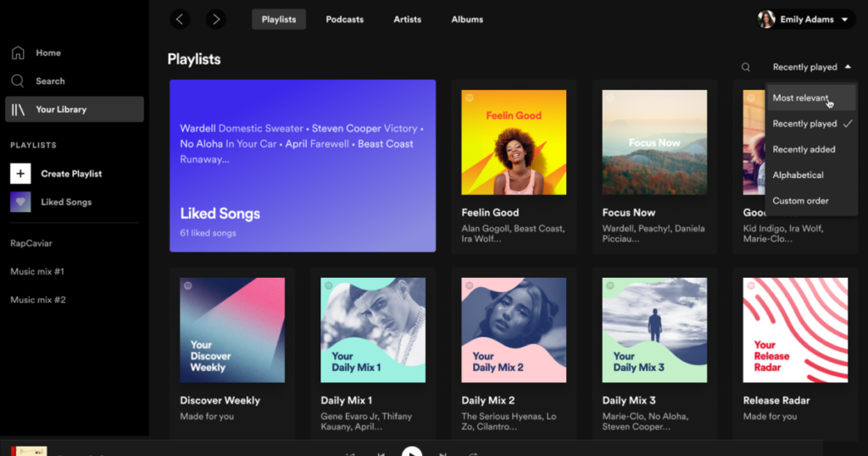This screenshot has width=868, height=456.
Task: Click the plus icon for Create Playlist
Action: tap(20, 174)
